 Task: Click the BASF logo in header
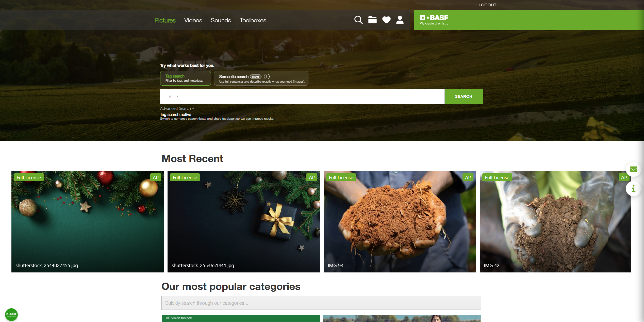(434, 20)
